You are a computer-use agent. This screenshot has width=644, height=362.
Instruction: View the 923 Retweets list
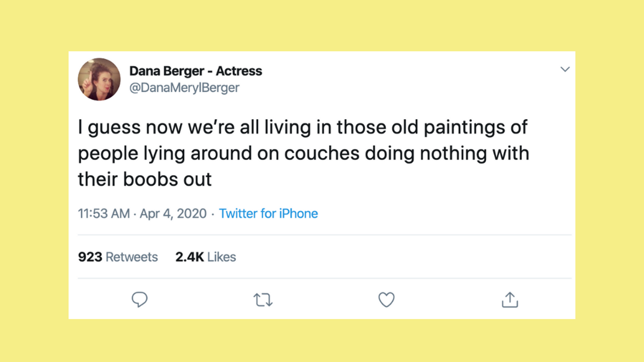point(118,257)
